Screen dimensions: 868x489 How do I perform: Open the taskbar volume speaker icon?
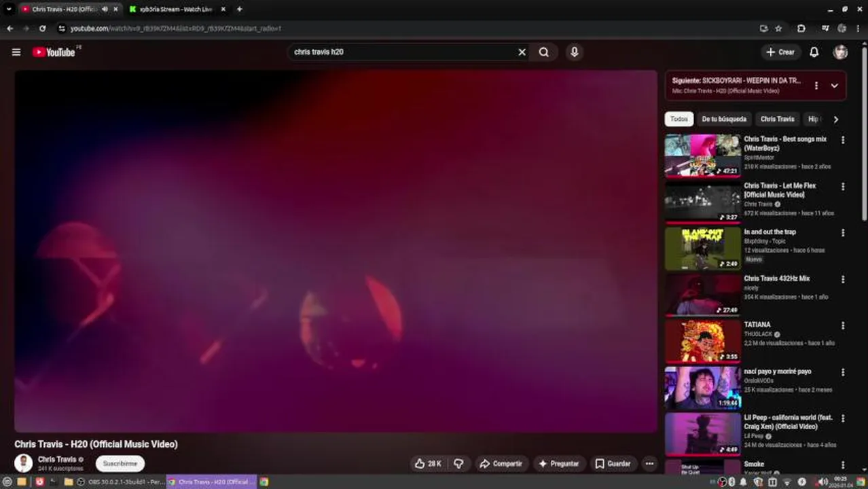(823, 482)
